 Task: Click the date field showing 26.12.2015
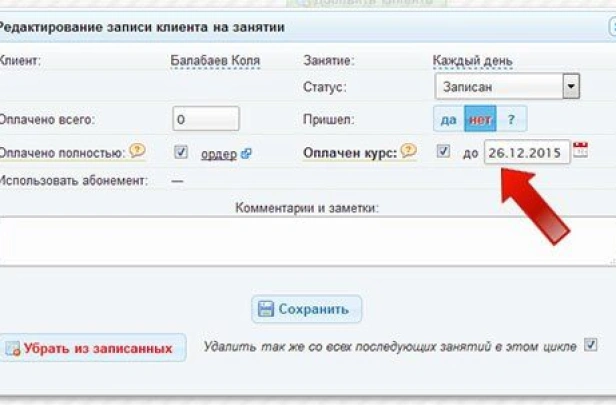click(526, 153)
